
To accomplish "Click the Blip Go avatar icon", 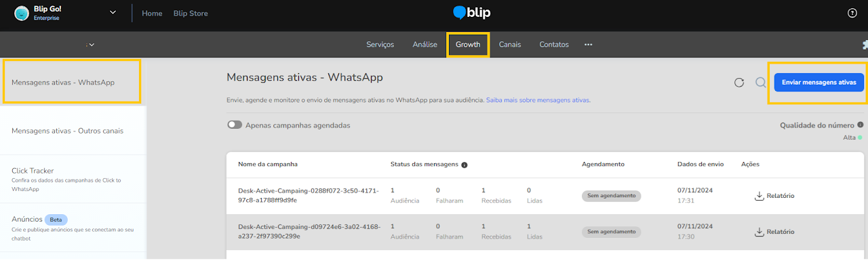I will point(22,13).
